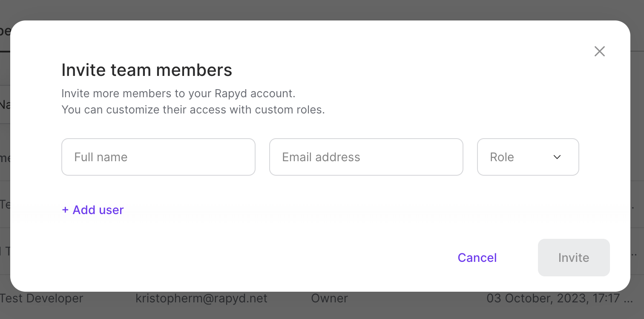Screen dimensions: 644x319
Task: Click the + Add user link
Action: coord(93,210)
